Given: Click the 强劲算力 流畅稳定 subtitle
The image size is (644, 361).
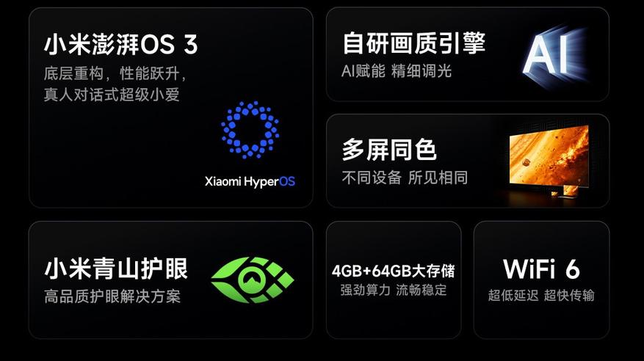Looking at the screenshot, I should 394,290.
